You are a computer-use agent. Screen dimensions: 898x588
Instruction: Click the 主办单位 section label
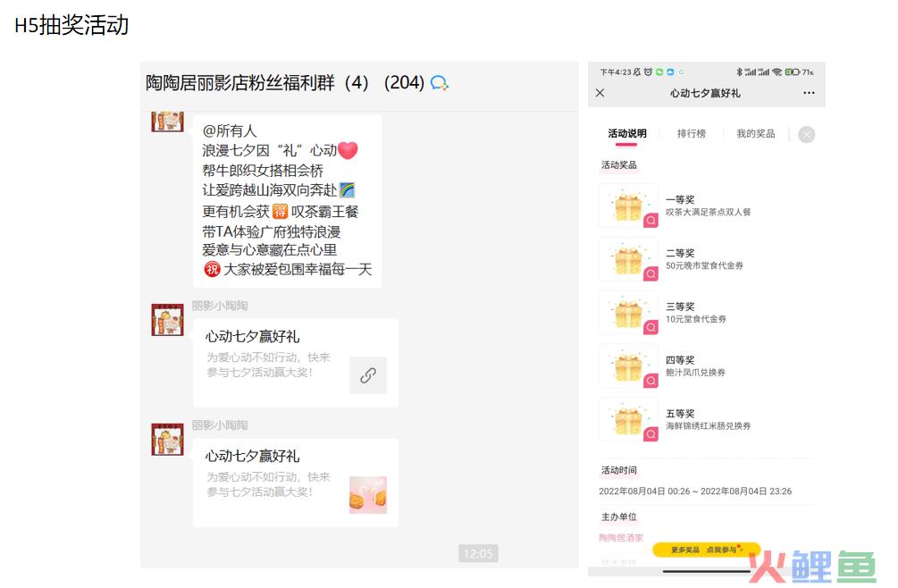coord(618,517)
